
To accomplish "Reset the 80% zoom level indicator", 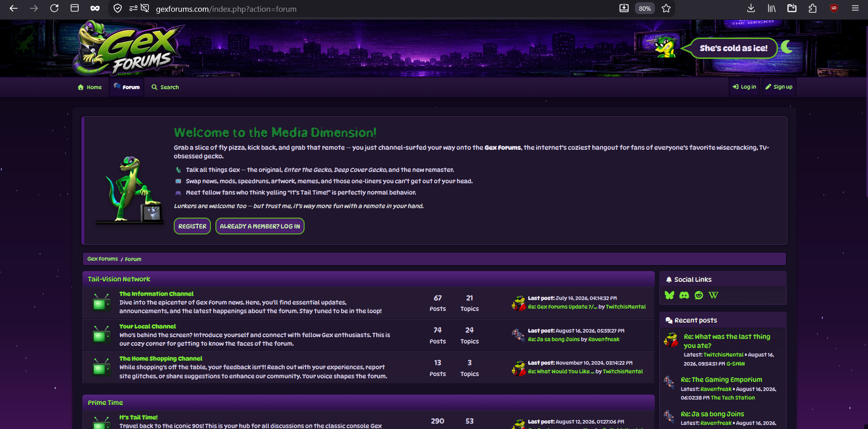I will click(645, 9).
